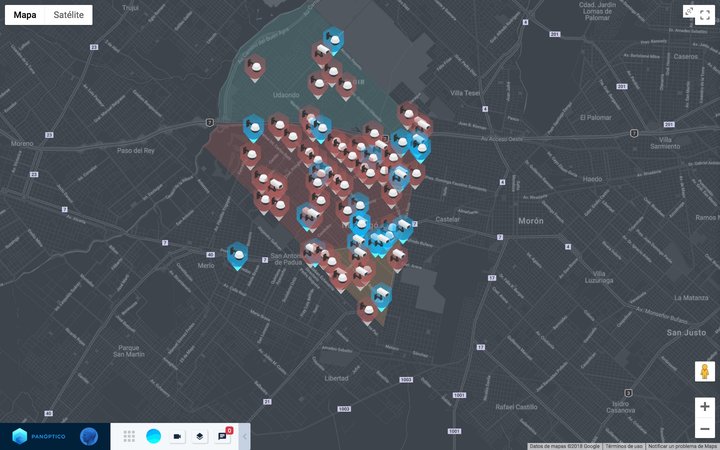Open chat messages with notification badge

tap(224, 436)
